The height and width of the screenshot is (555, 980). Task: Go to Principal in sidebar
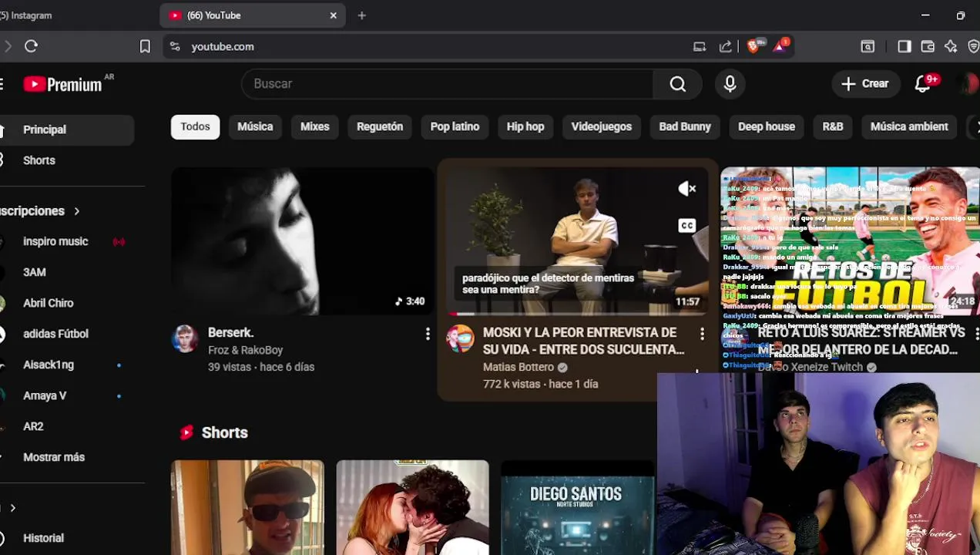pyautogui.click(x=67, y=129)
